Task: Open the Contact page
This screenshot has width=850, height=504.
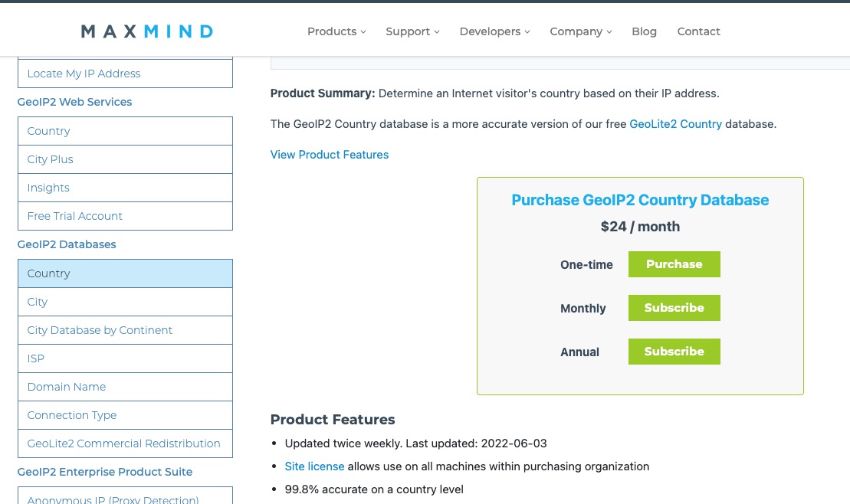Action: (698, 31)
